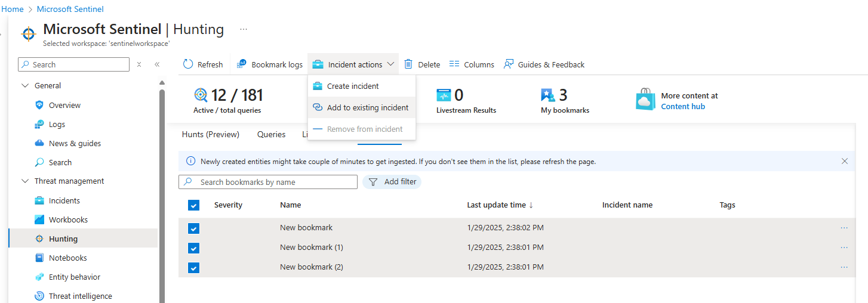
Task: Uncheck the 'New bookmark (2)' row
Action: tap(193, 267)
